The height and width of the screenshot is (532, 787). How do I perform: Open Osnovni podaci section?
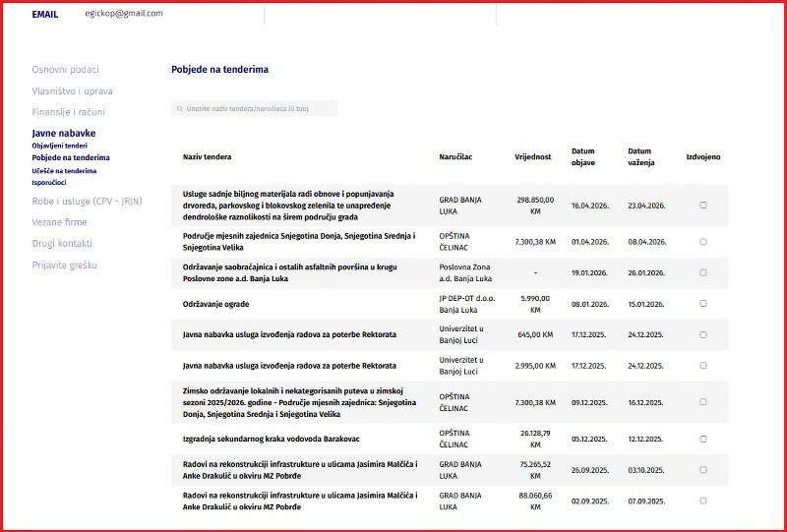pyautogui.click(x=65, y=70)
